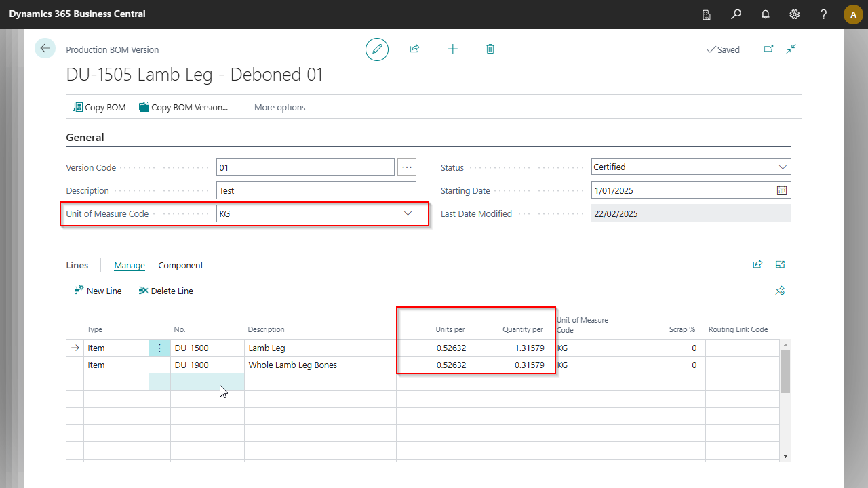Click the General section heading
The image size is (868, 488).
85,137
